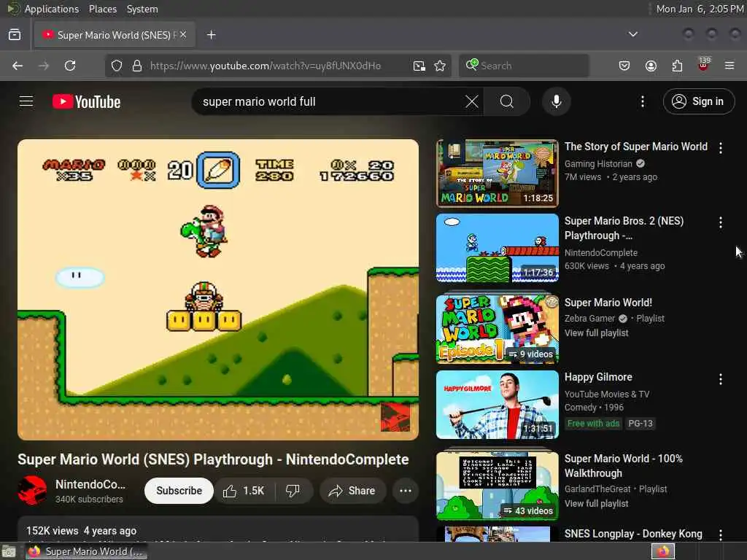Open NintendoComplete channel avatar

tap(32, 491)
